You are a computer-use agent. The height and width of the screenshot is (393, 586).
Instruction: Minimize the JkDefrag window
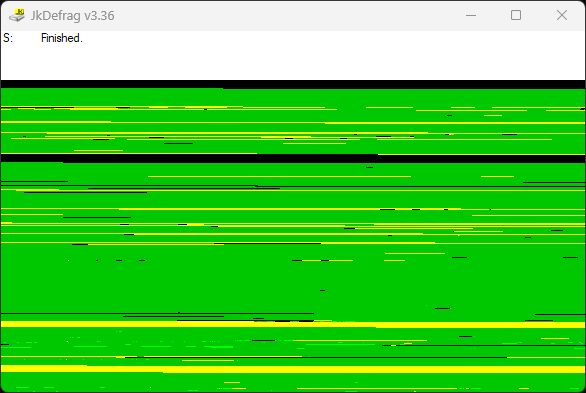point(471,15)
